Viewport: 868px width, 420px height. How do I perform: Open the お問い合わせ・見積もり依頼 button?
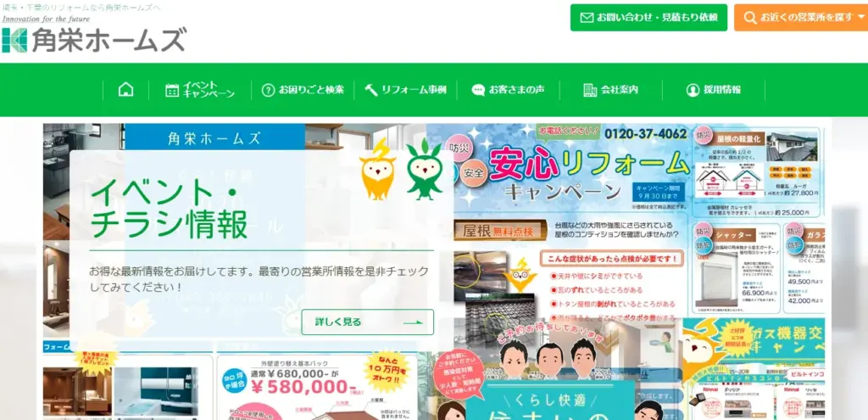pos(648,18)
